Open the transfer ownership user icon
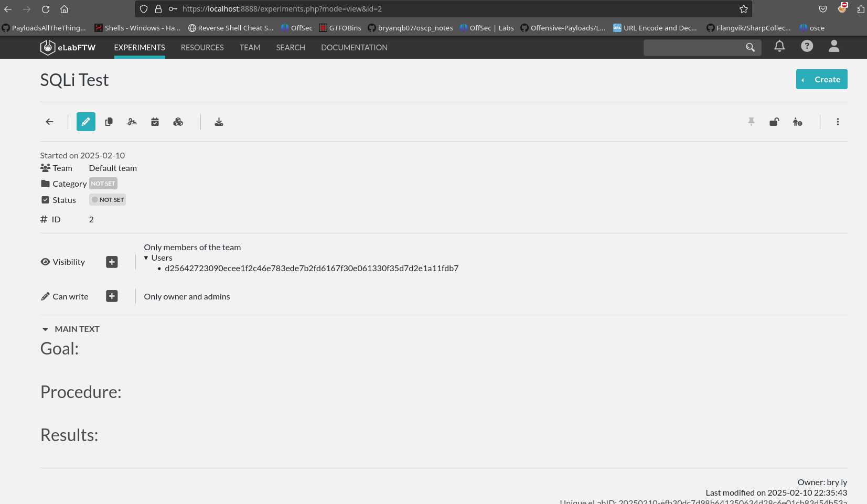The image size is (867, 504). point(797,122)
